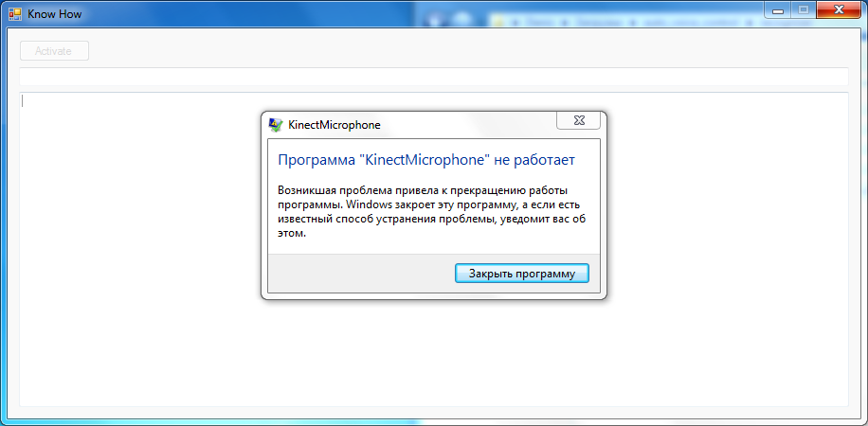This screenshot has height=426, width=868.
Task: Click the Know How title text
Action: 54,14
